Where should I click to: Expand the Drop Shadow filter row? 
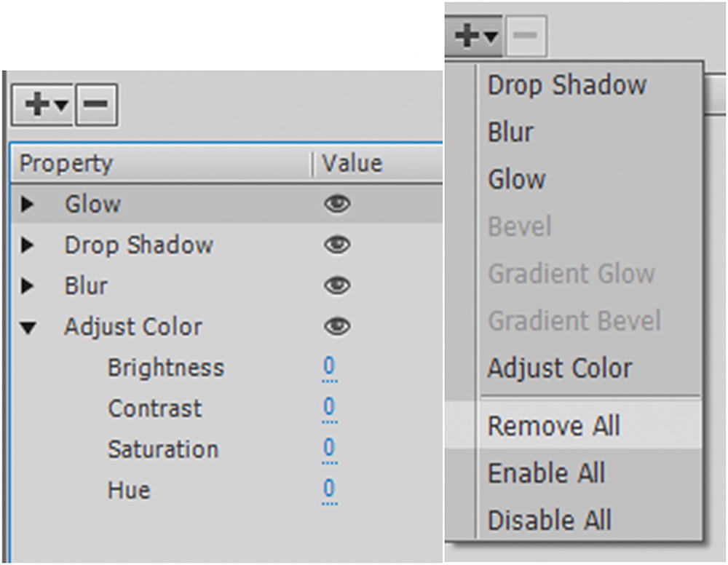coord(28,246)
